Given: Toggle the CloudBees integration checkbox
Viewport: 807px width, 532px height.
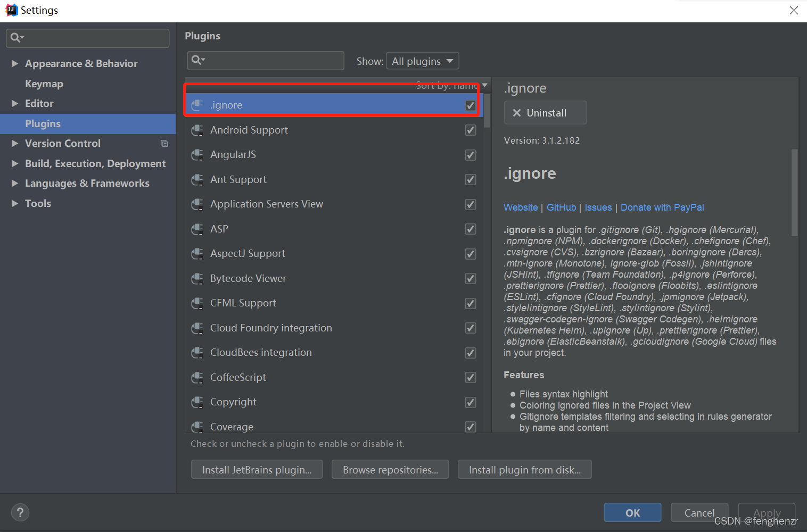Looking at the screenshot, I should (x=471, y=353).
